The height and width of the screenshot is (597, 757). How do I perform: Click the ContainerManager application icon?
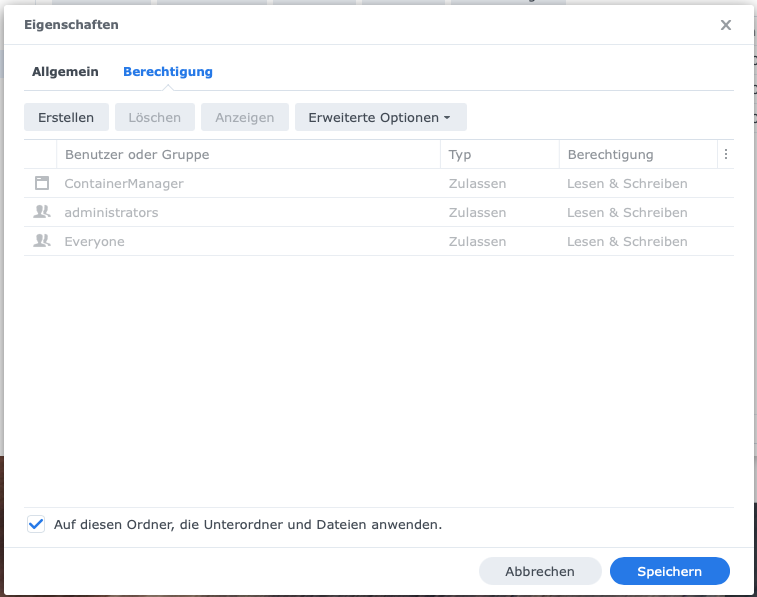tap(41, 183)
